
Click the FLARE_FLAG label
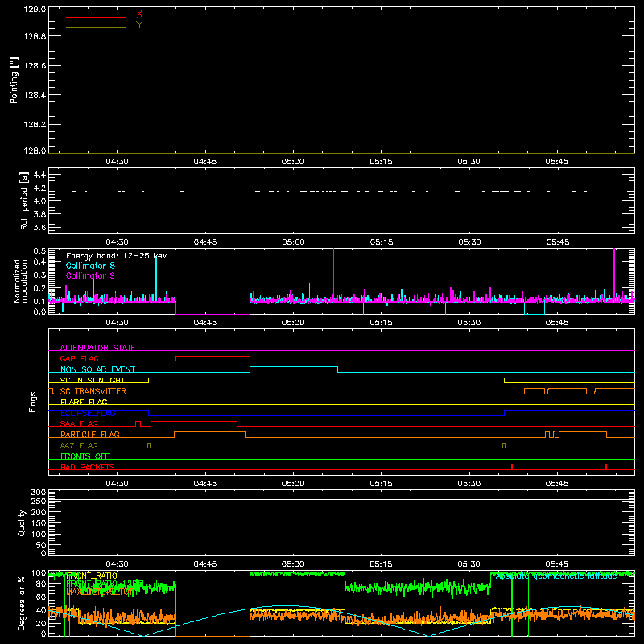coord(84,402)
